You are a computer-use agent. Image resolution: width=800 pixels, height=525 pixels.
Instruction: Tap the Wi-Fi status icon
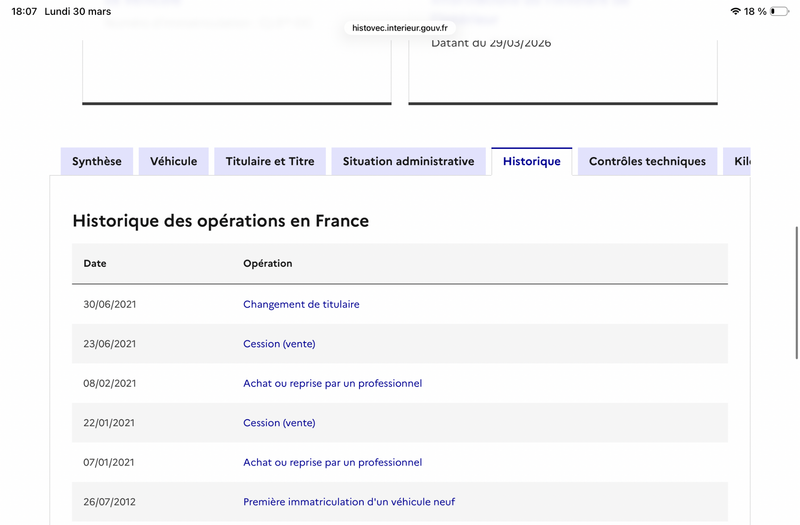pyautogui.click(x=736, y=11)
